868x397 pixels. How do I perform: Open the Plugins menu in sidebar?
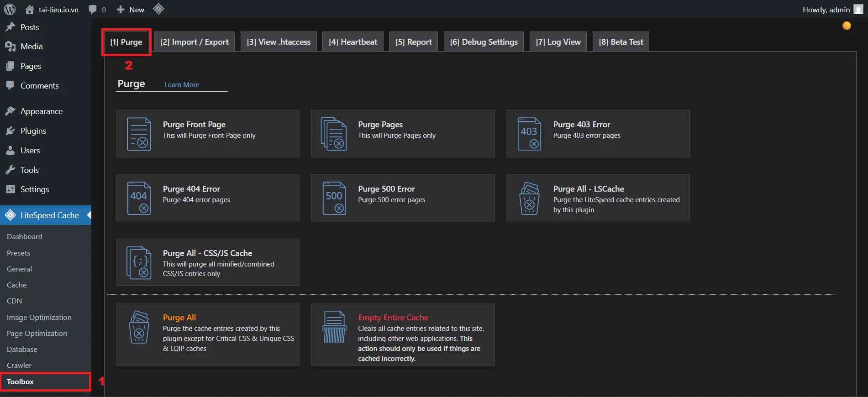(x=33, y=131)
